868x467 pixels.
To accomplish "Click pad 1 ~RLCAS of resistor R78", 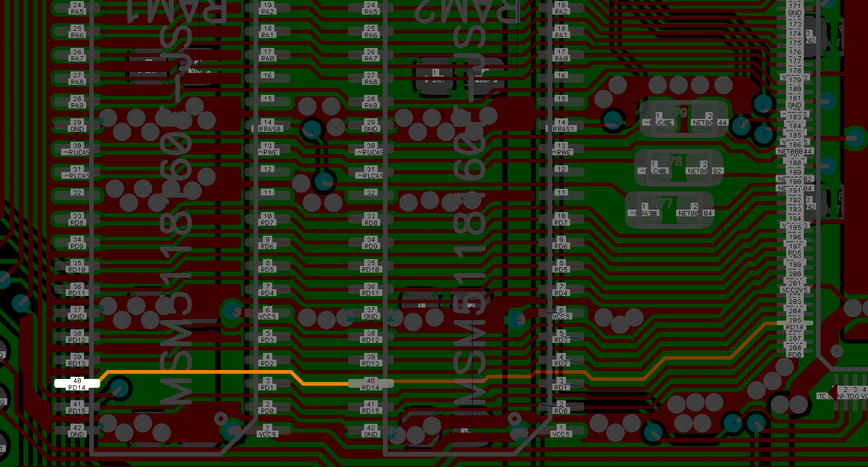I will (x=653, y=168).
